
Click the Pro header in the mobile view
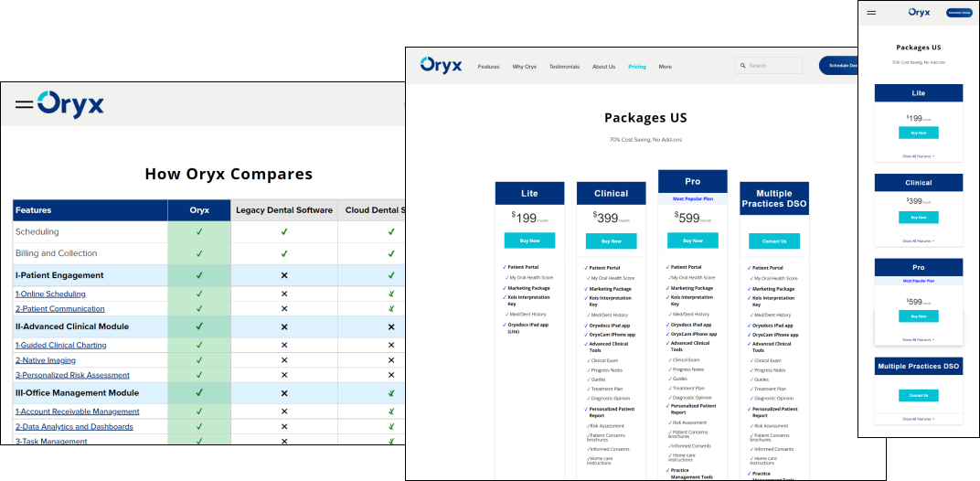coord(918,268)
